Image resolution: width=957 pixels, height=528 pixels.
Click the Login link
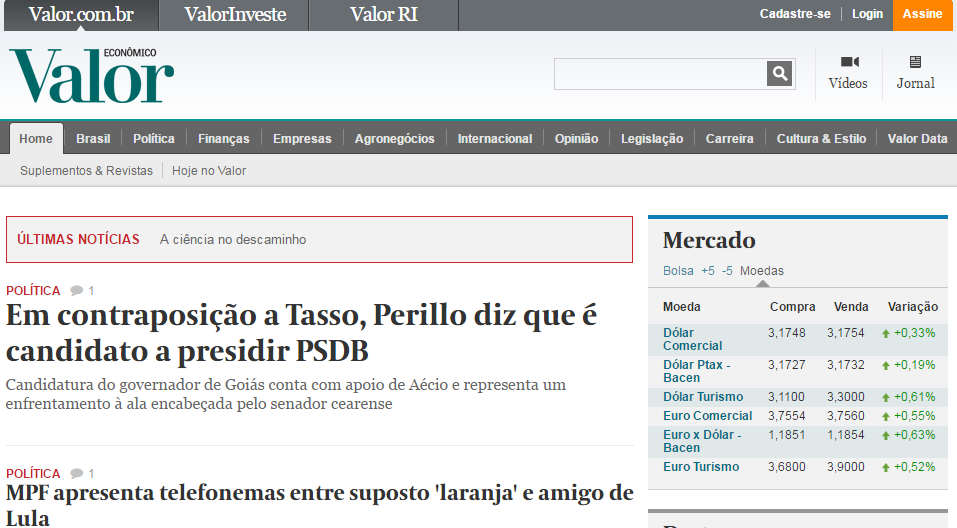[867, 14]
